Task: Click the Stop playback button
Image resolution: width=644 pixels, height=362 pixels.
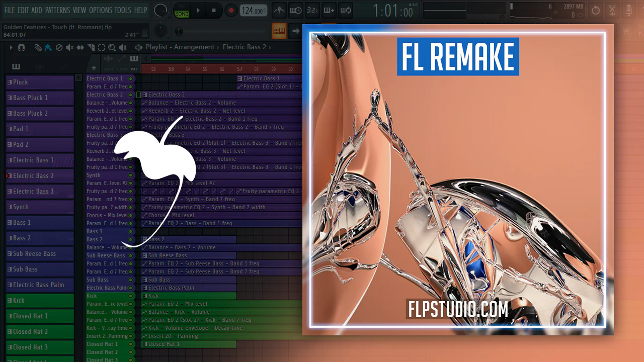Action: pos(213,10)
